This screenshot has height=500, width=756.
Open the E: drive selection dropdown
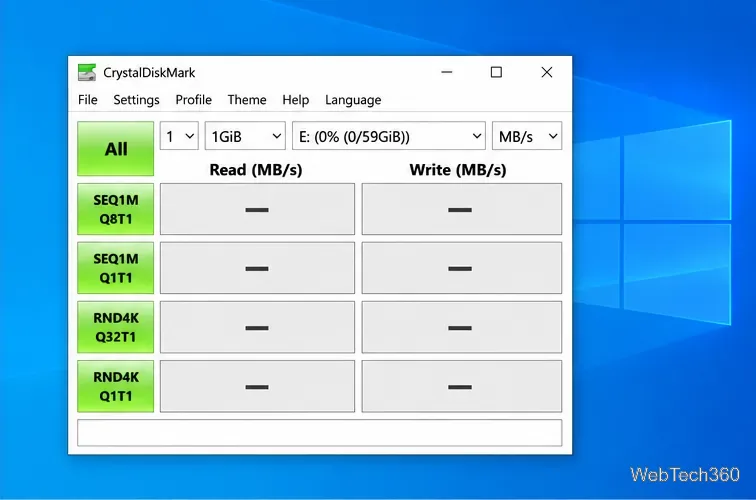(389, 136)
